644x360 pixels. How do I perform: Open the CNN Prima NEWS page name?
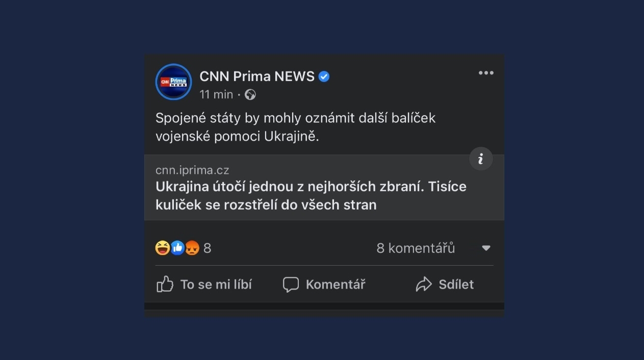click(257, 76)
